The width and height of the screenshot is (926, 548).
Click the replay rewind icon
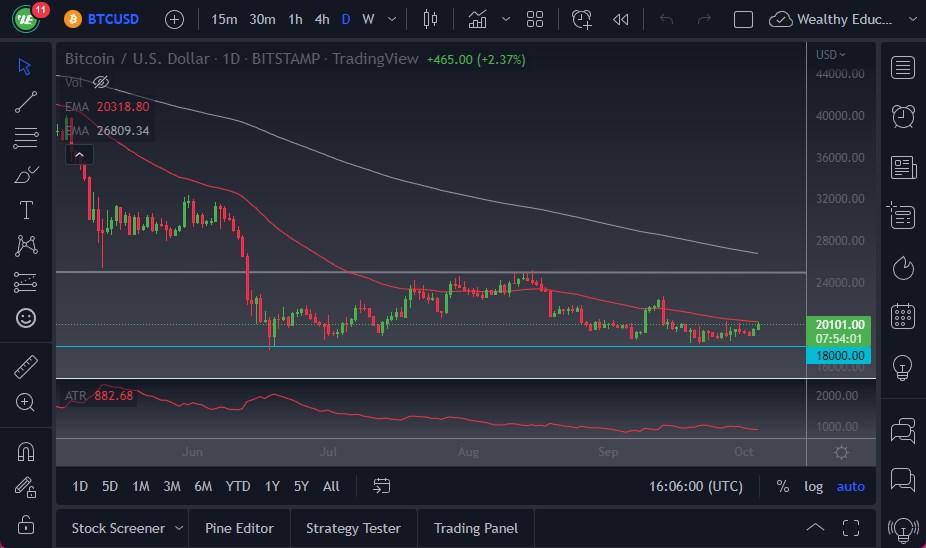pyautogui.click(x=620, y=19)
